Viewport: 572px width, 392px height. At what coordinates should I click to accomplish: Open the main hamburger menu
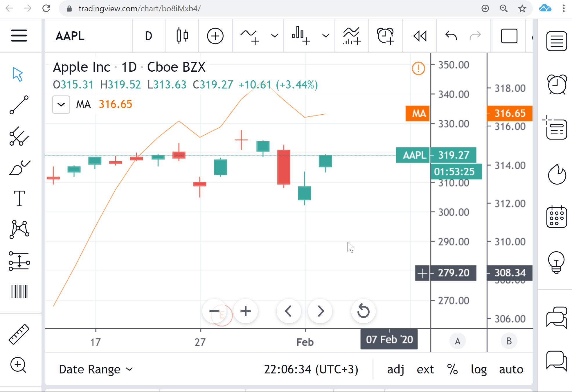click(x=19, y=36)
